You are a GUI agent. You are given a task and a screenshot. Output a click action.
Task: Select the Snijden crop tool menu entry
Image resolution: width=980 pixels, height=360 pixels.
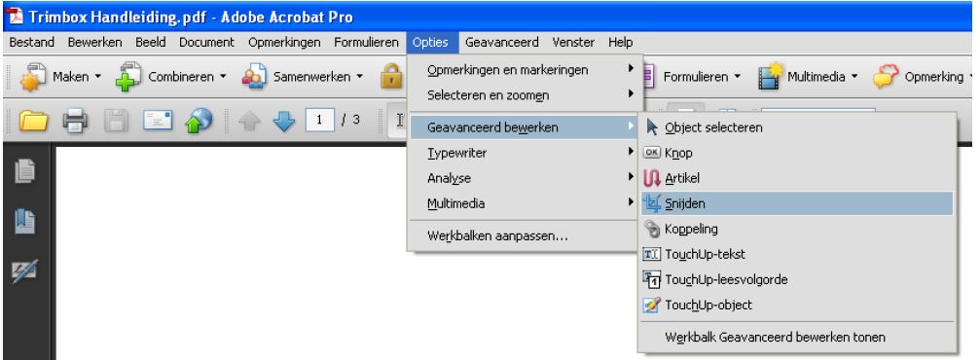(x=797, y=203)
